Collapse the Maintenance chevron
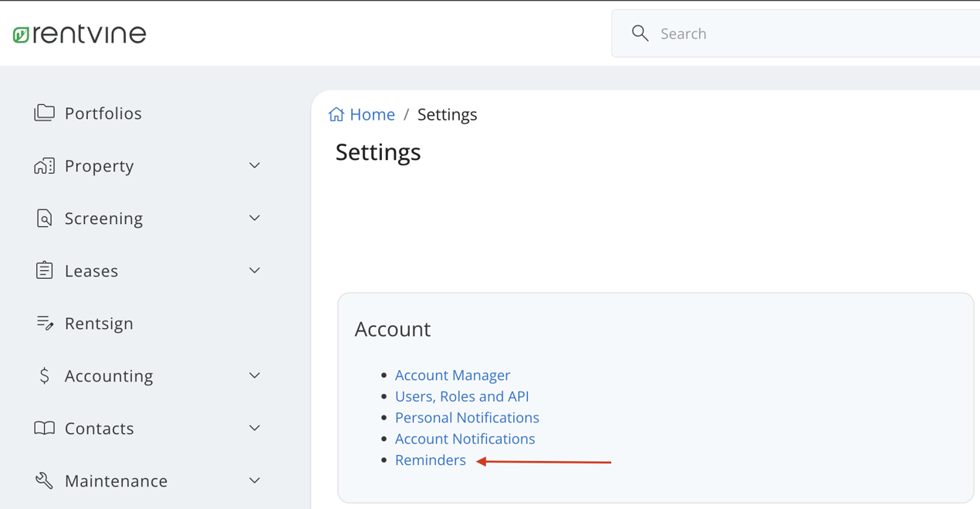This screenshot has width=980, height=509. (254, 480)
